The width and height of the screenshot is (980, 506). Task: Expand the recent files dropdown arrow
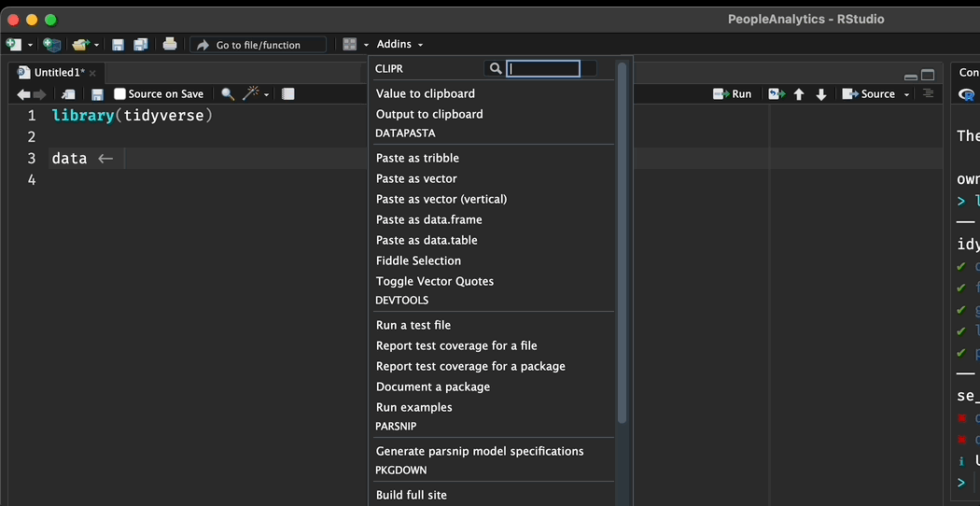(x=96, y=45)
